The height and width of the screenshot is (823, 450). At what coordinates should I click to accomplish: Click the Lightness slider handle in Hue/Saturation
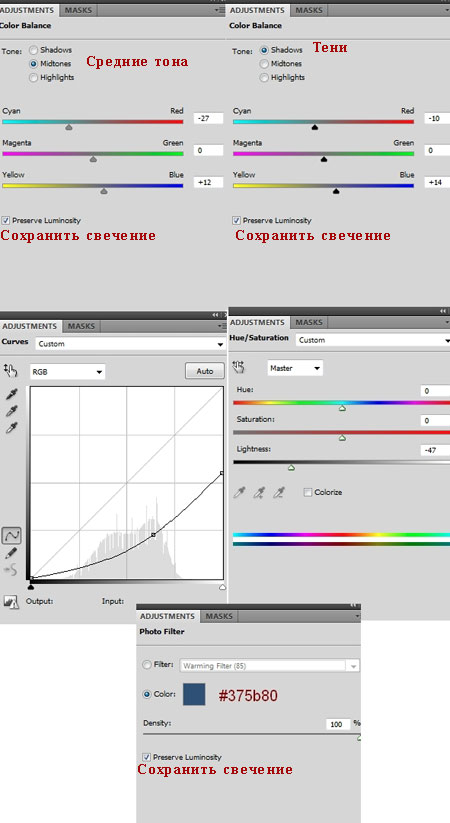tap(291, 467)
